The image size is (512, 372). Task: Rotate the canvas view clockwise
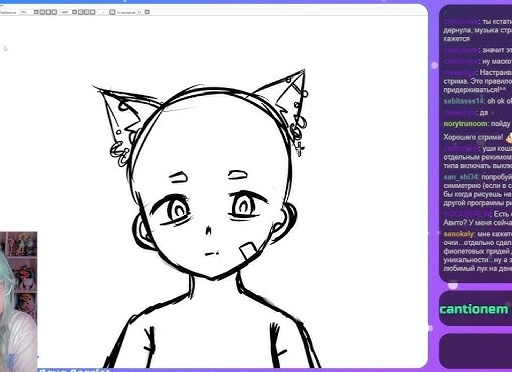tap(86, 12)
